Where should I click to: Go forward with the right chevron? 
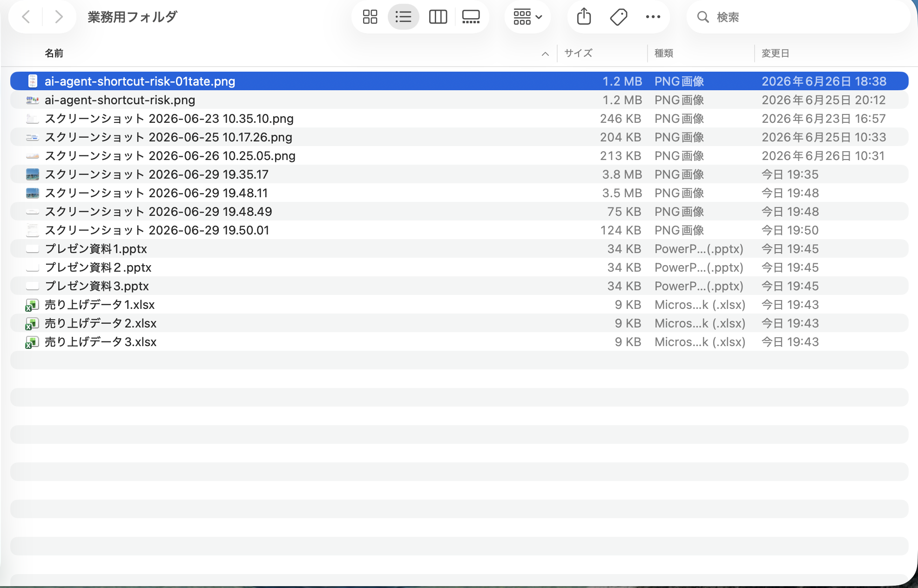(x=59, y=17)
